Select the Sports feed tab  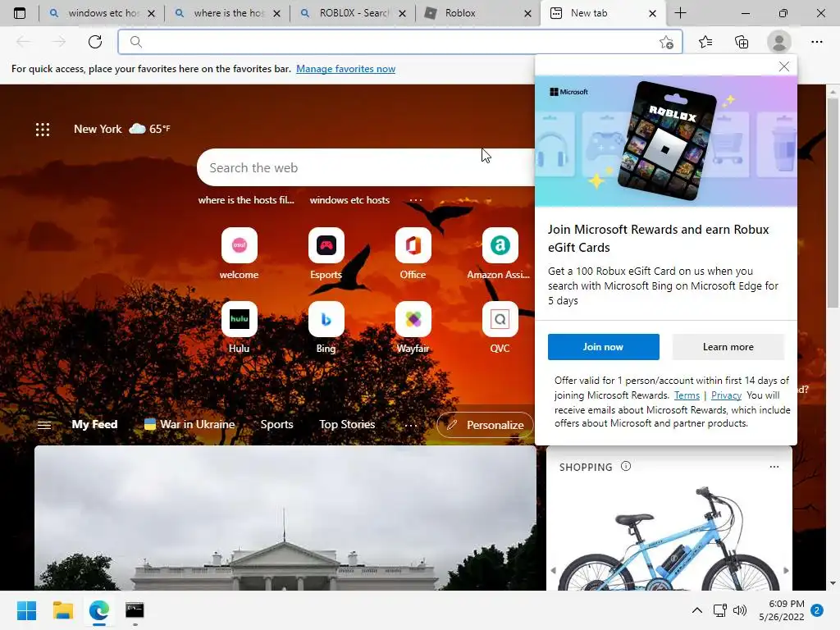276,424
